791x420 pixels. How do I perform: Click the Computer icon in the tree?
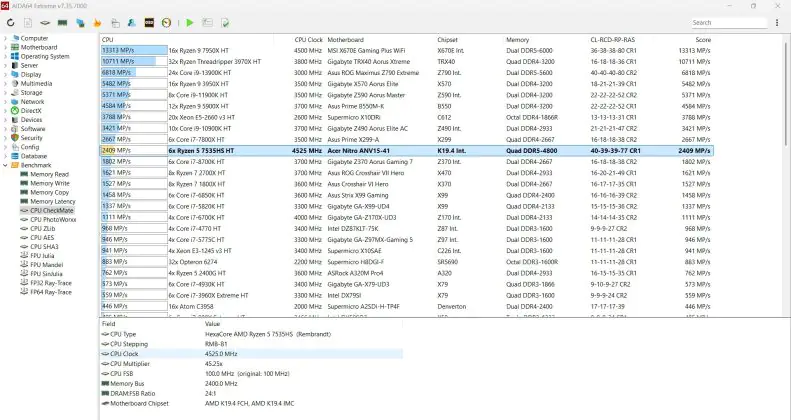pyautogui.click(x=15, y=38)
